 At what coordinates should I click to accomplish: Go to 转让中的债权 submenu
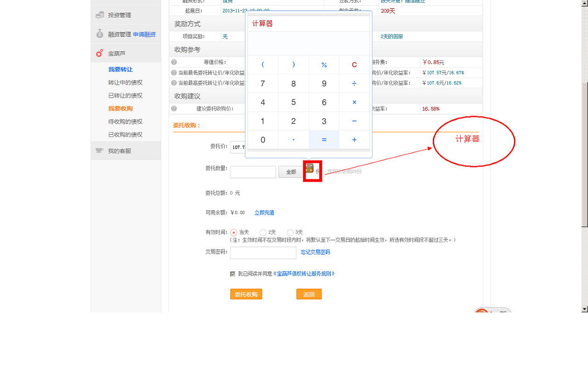coord(125,83)
